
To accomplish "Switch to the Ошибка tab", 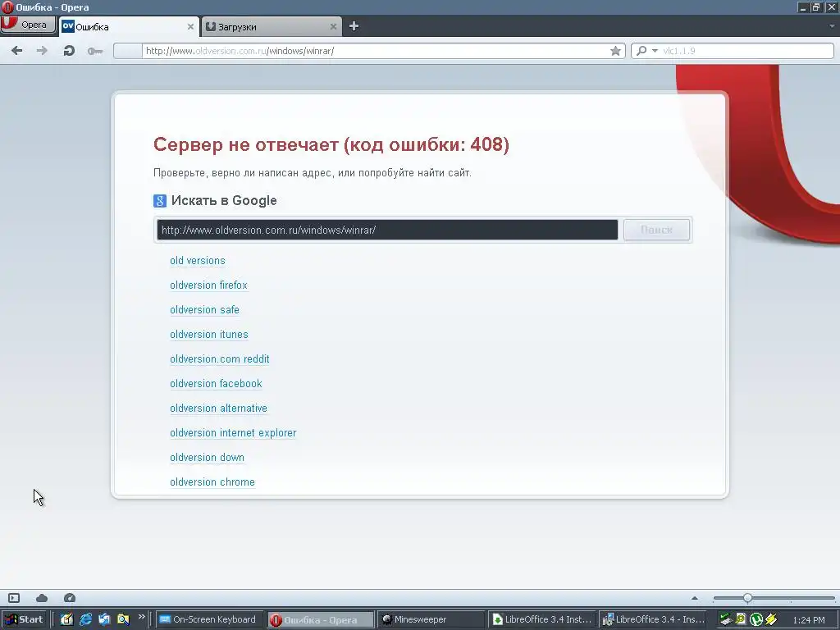I will [129, 27].
